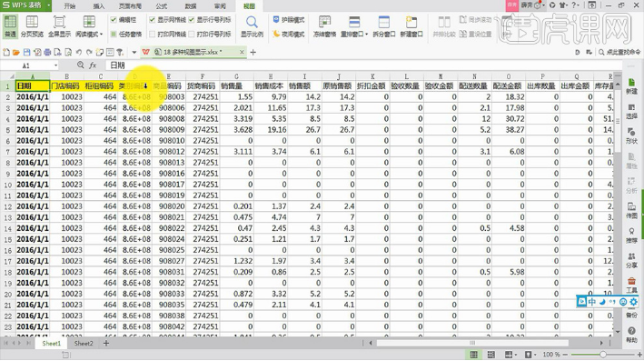
Task: Select the column F header
Action: pyautogui.click(x=203, y=76)
